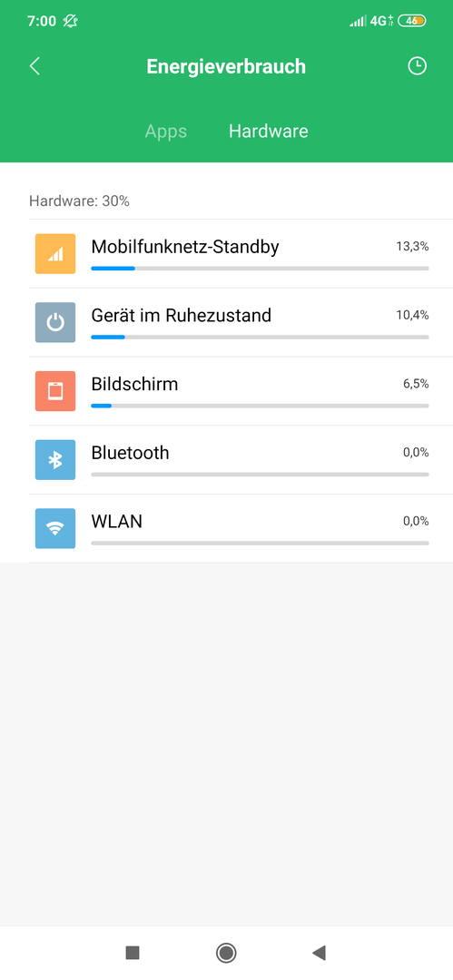Tap the square recent apps button
The width and height of the screenshot is (453, 980).
pyautogui.click(x=133, y=953)
